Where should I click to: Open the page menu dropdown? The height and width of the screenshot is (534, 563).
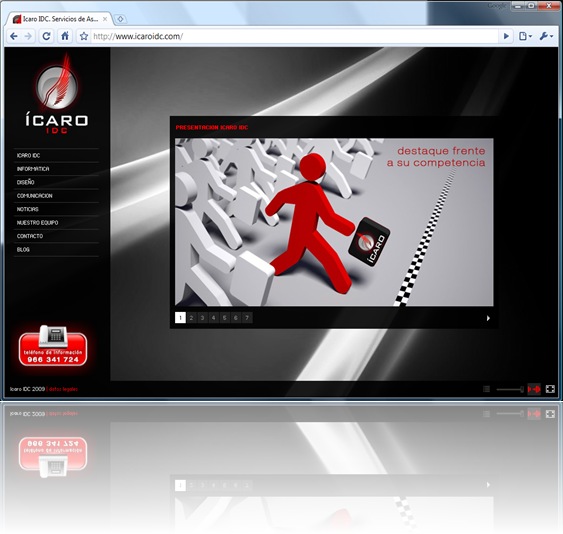click(525, 36)
